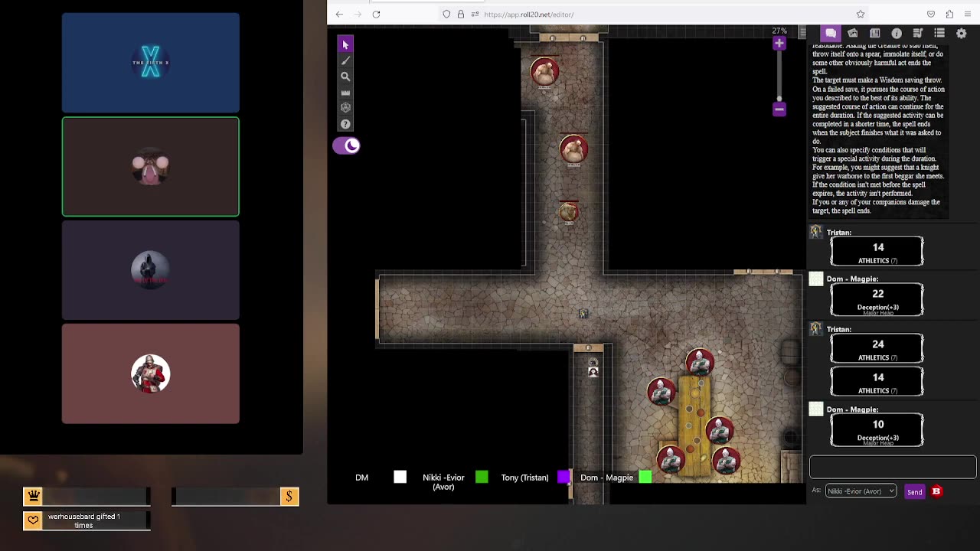Select the pig avatar video tile

click(x=151, y=167)
